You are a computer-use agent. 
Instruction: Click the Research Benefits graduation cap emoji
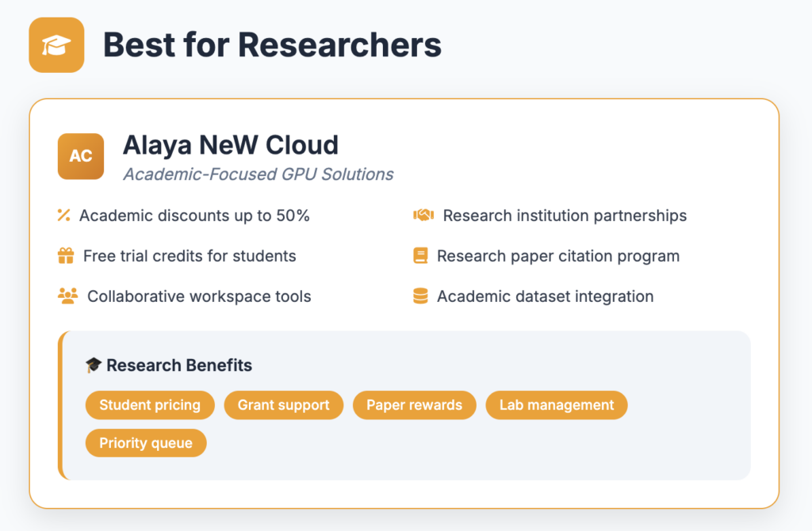pos(94,365)
